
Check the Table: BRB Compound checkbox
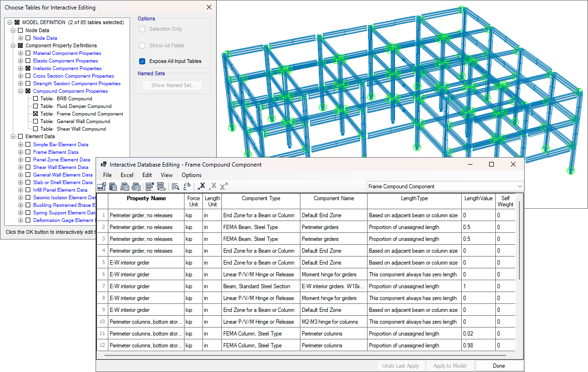point(35,98)
